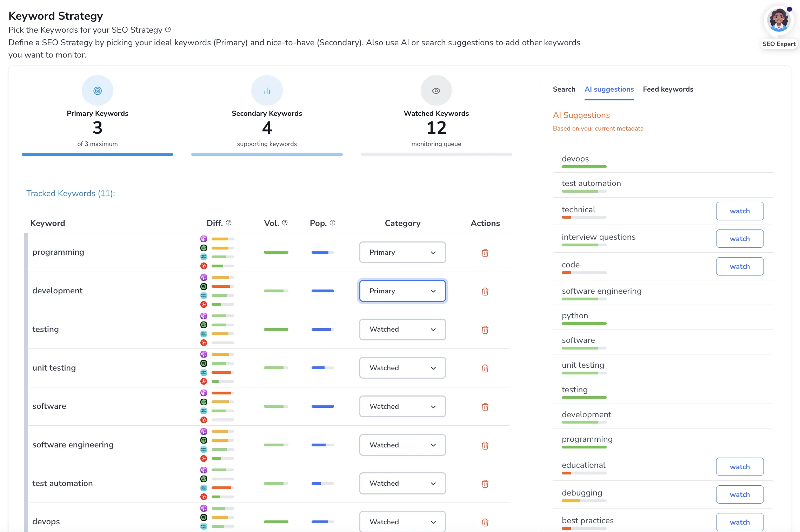Delete the devops keyword

point(485,522)
